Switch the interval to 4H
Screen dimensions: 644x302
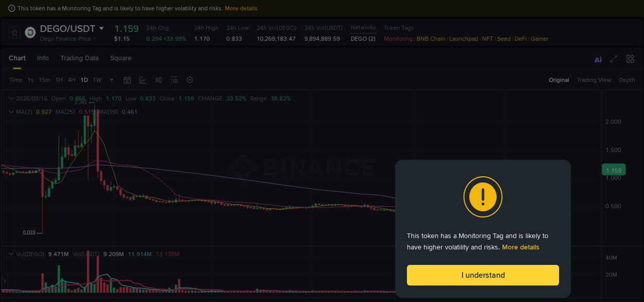point(71,80)
